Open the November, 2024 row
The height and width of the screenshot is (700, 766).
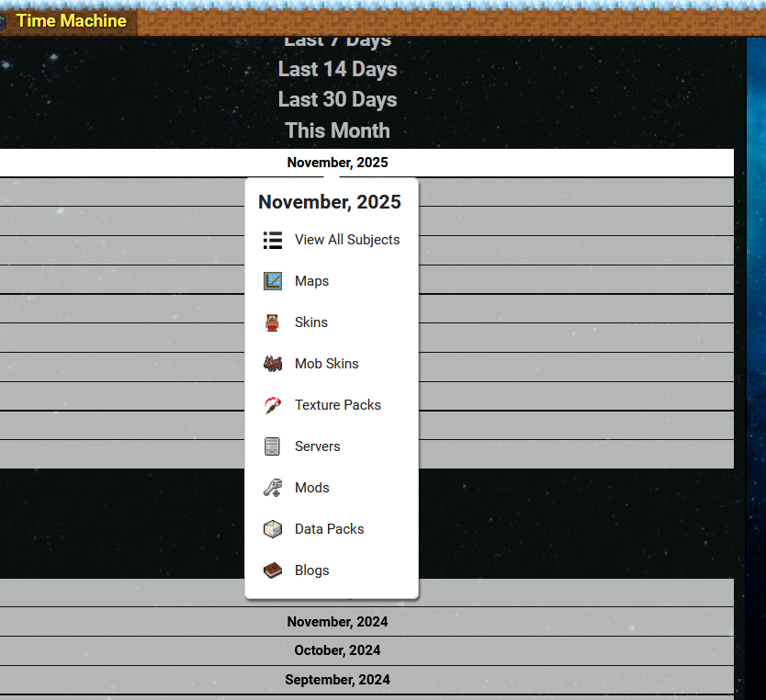[366, 622]
